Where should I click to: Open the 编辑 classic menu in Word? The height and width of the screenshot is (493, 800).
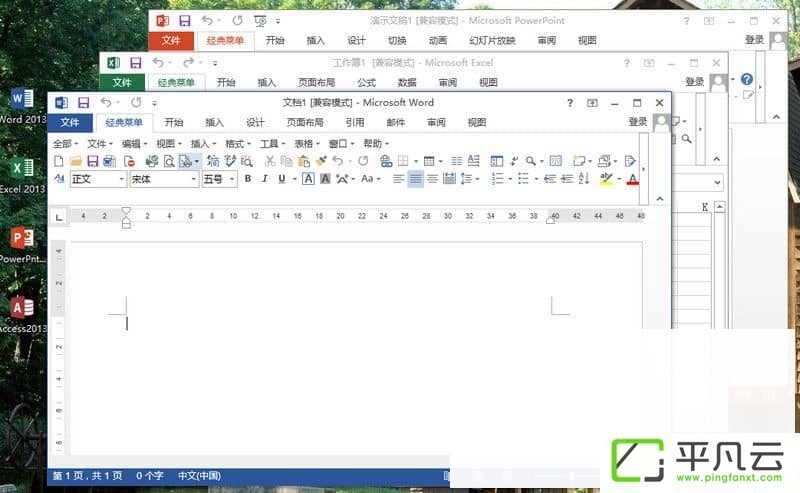pos(134,144)
